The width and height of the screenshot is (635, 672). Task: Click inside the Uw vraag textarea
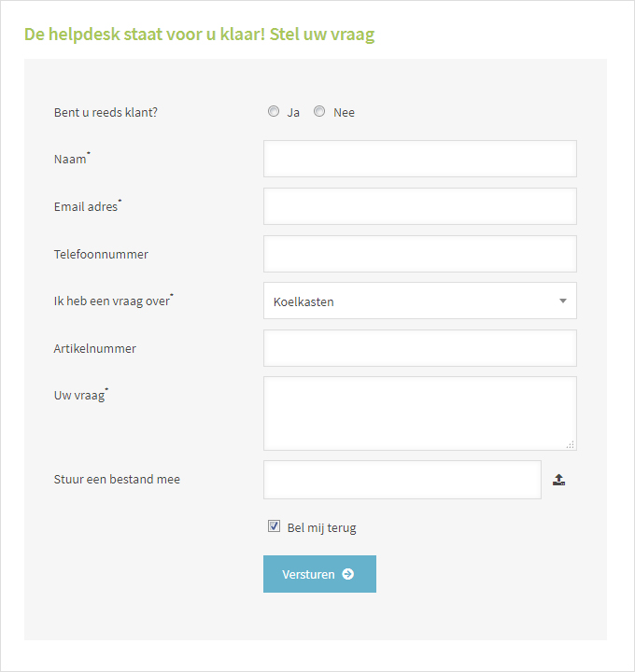[420, 413]
